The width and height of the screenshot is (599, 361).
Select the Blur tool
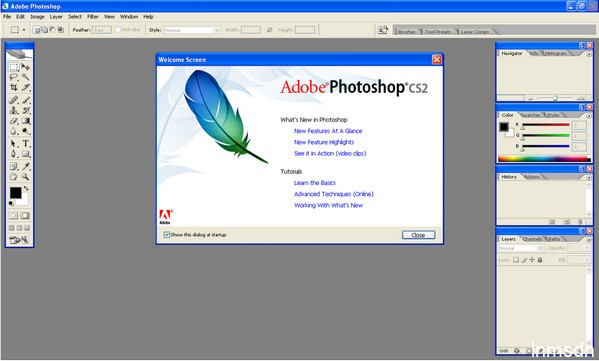[14, 131]
